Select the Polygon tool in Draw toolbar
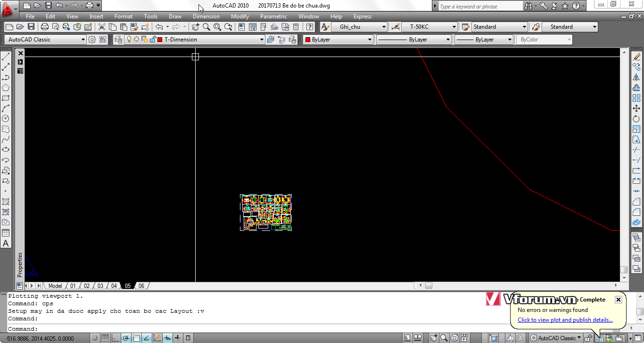 click(x=6, y=88)
